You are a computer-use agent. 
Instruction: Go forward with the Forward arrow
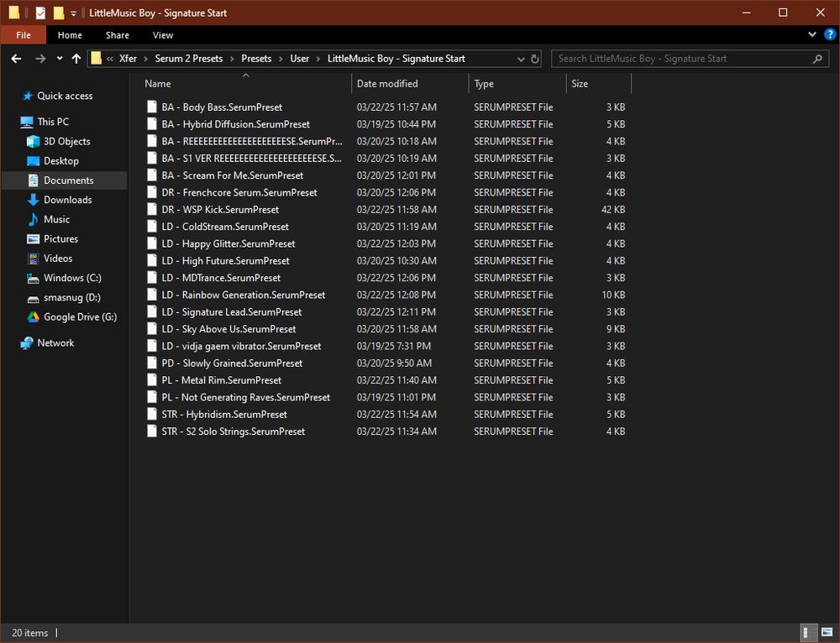point(40,59)
